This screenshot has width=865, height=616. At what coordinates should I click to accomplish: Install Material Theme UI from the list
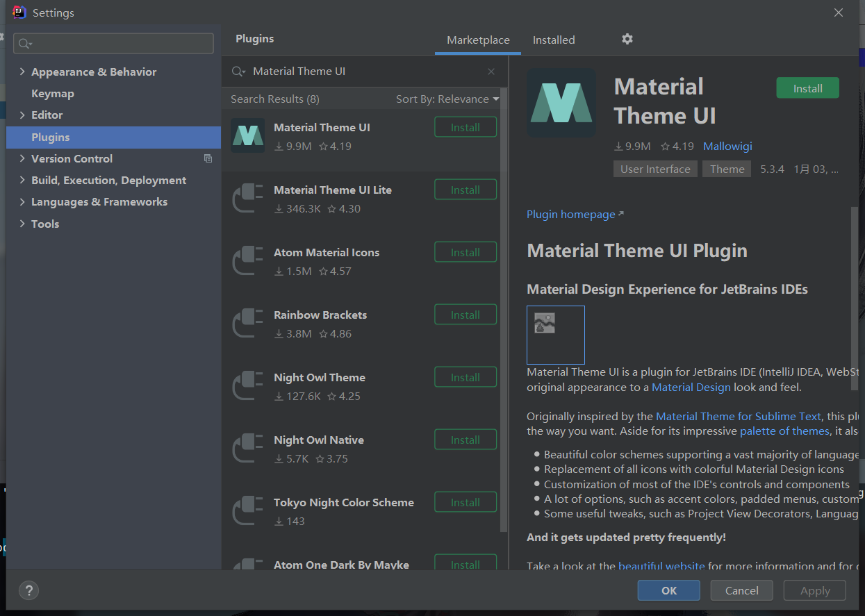(466, 127)
